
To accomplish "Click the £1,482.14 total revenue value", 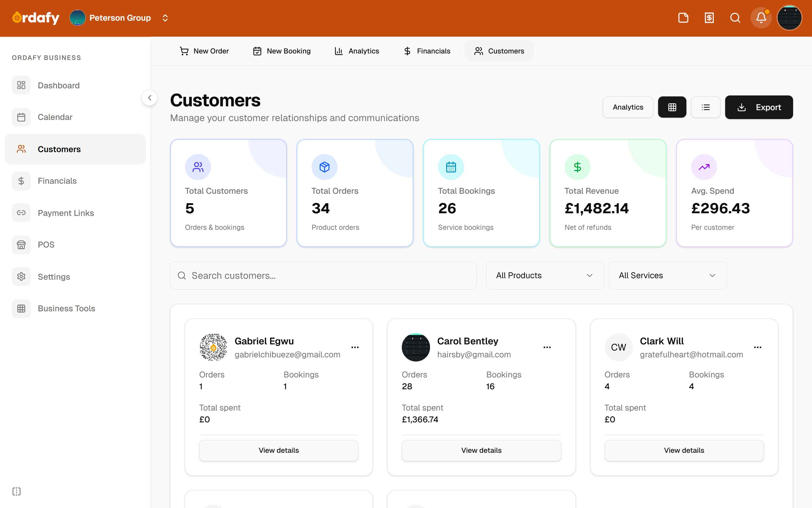I will tap(596, 208).
